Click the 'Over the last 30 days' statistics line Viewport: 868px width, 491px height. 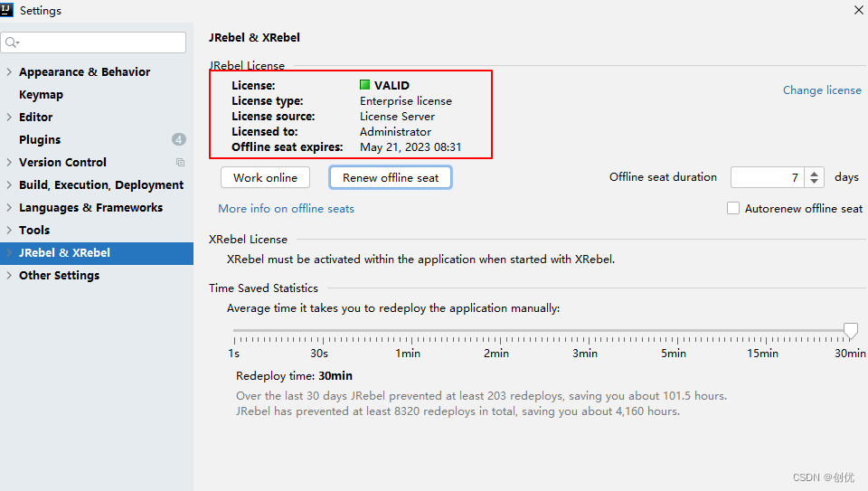481,396
